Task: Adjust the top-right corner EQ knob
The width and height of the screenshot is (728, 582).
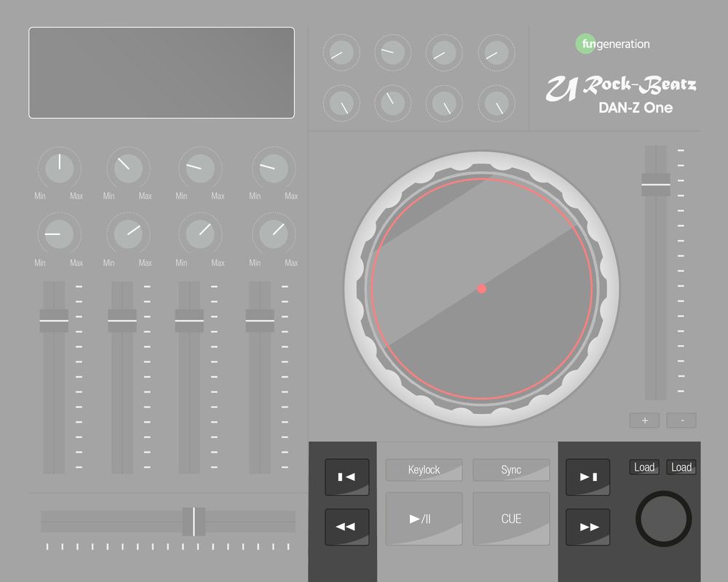Action: click(x=496, y=52)
